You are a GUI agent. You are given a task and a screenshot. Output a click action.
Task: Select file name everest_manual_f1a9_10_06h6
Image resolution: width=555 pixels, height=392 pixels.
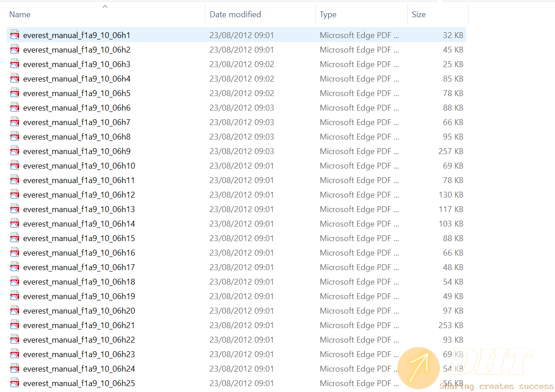click(x=77, y=108)
